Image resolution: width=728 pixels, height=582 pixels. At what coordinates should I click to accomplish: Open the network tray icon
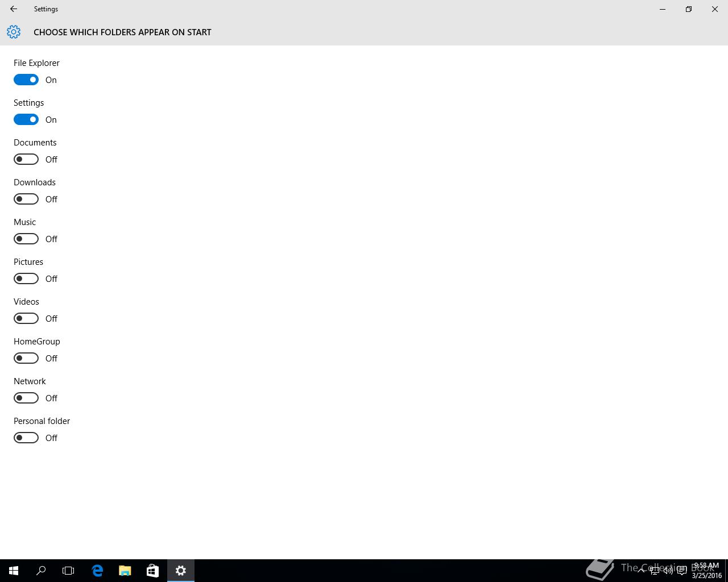click(x=655, y=571)
